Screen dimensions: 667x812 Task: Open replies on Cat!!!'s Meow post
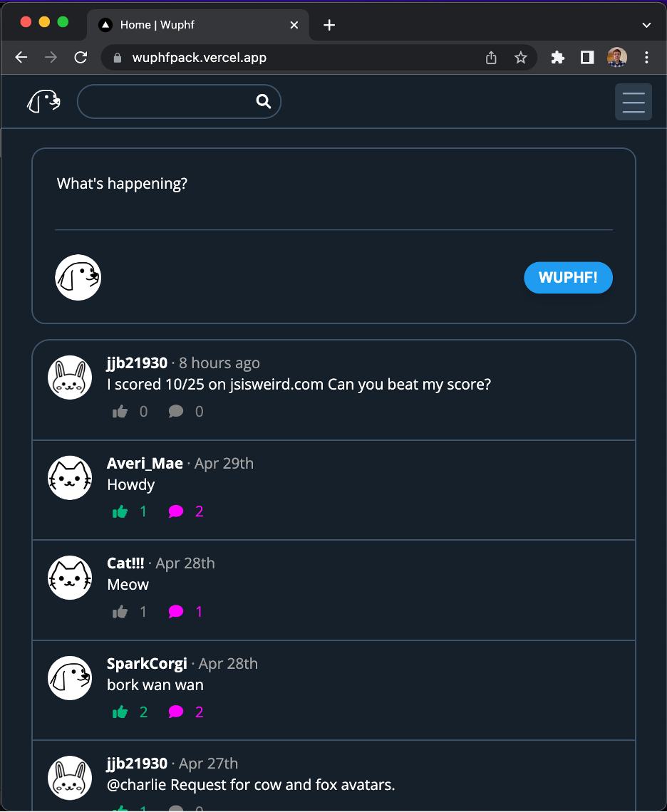(177, 611)
